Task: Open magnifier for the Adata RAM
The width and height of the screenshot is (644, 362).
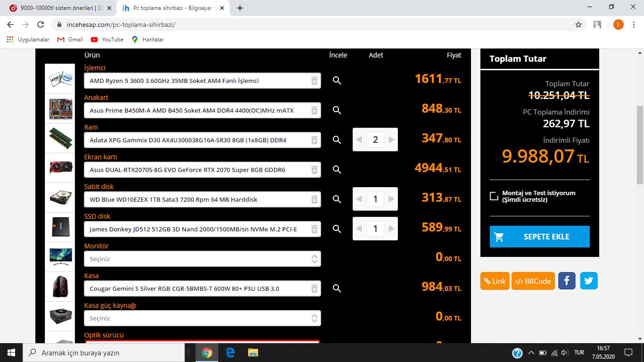Action: [x=337, y=140]
